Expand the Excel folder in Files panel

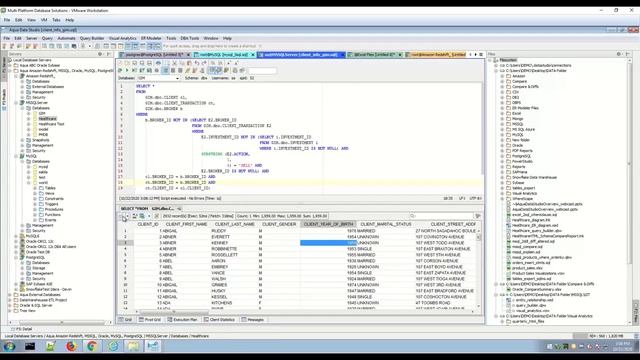tap(502, 113)
